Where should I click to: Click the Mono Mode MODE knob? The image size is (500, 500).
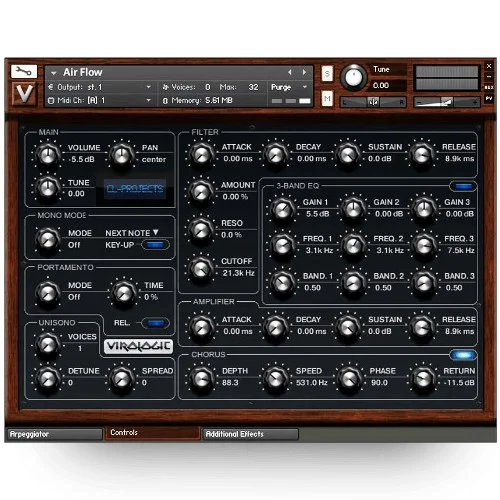tap(48, 239)
